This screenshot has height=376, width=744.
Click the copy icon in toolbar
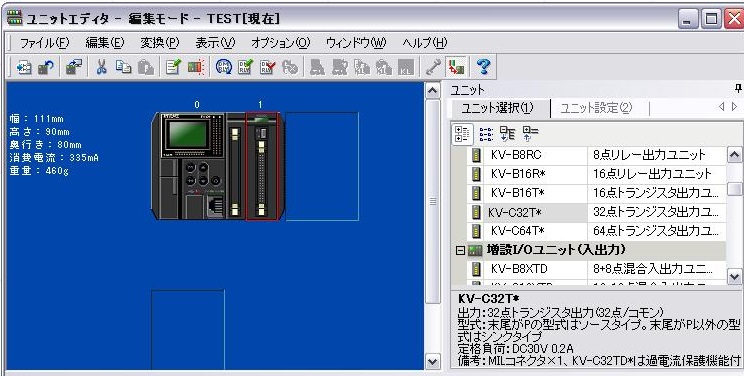(123, 67)
